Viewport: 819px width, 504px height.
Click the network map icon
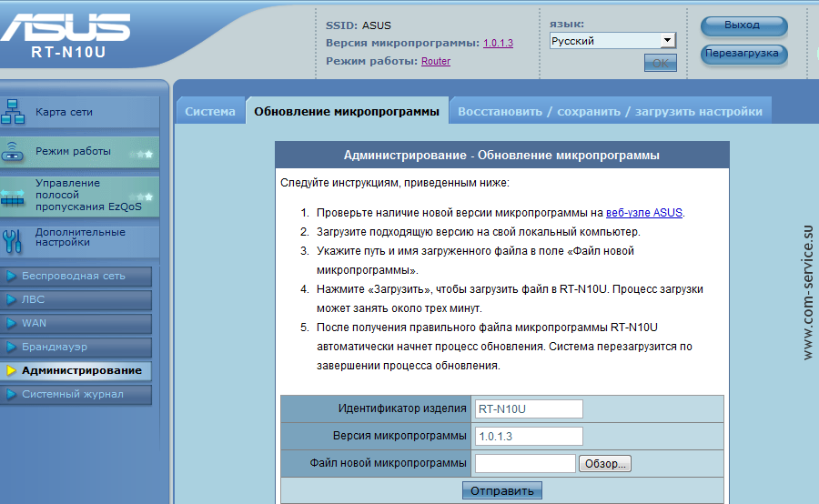coord(13,112)
